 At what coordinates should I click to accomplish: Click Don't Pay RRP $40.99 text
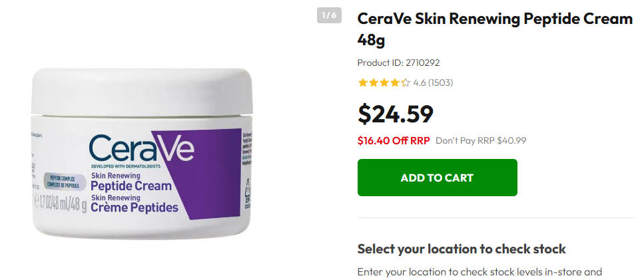(481, 140)
